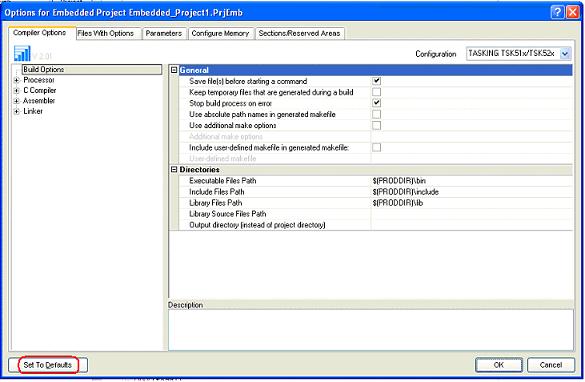This screenshot has height=382, width=585.
Task: Select the Sections/Reserved Areas tab
Action: (300, 33)
